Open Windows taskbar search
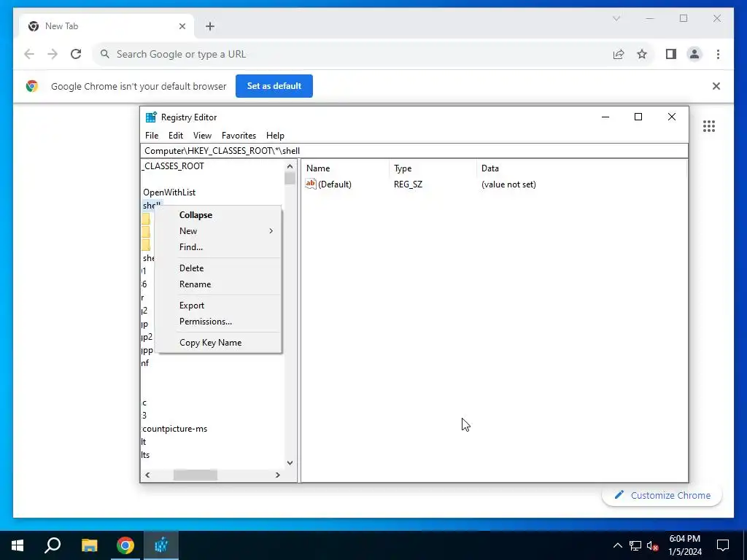 coord(53,545)
